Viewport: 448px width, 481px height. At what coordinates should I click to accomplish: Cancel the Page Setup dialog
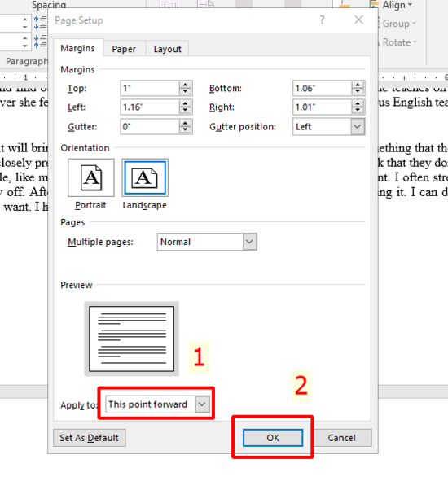click(x=341, y=438)
